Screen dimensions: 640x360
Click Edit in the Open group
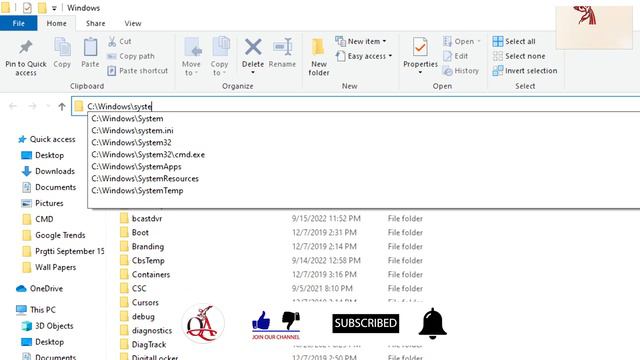(x=456, y=56)
